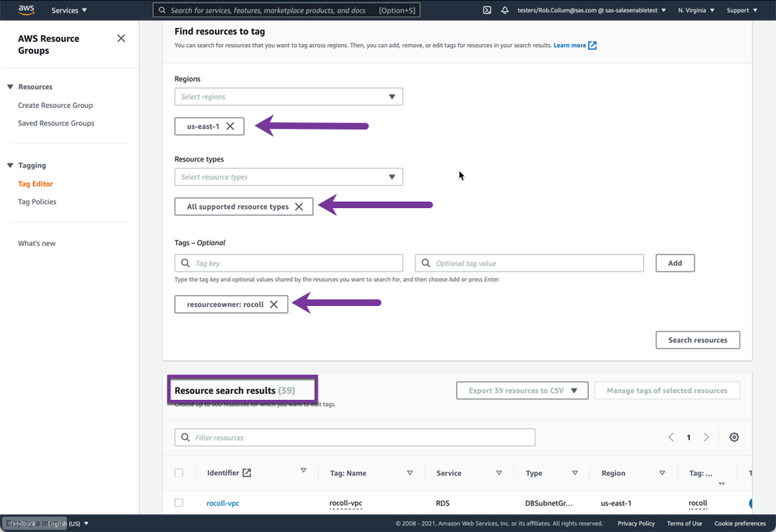Open the Select resource types dropdown

[x=288, y=177]
